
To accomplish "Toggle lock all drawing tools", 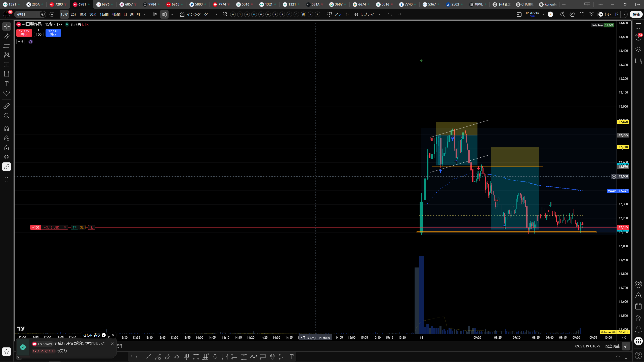I will coord(7,148).
